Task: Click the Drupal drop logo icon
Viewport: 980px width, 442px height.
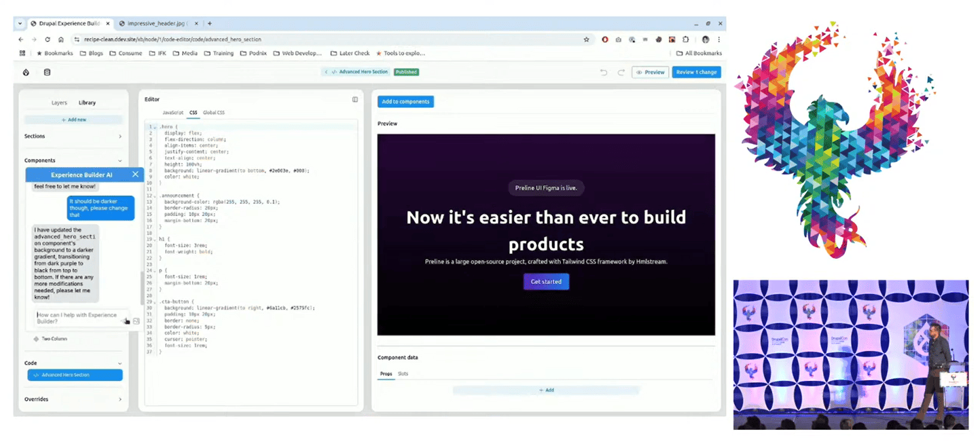Action: click(26, 72)
